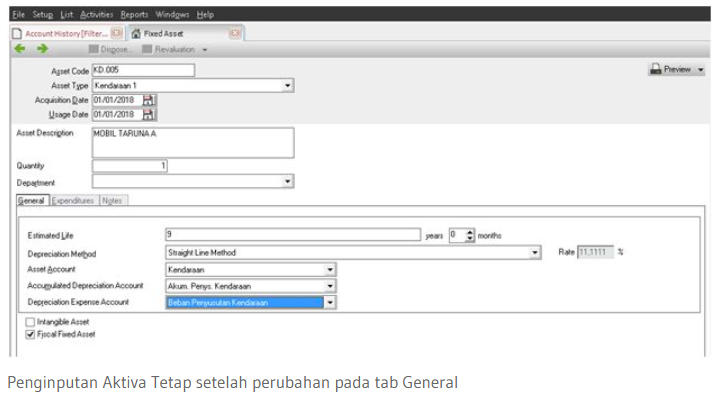Screen dimensions: 714x397
Task: Uncheck the Fiscal Fixed Asset checkbox
Action: coord(31,335)
